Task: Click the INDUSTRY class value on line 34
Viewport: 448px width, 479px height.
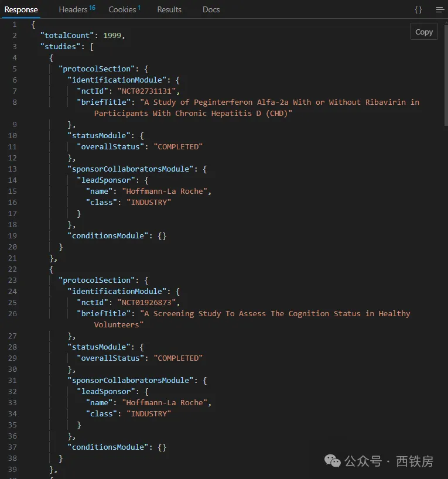Action: (150, 413)
